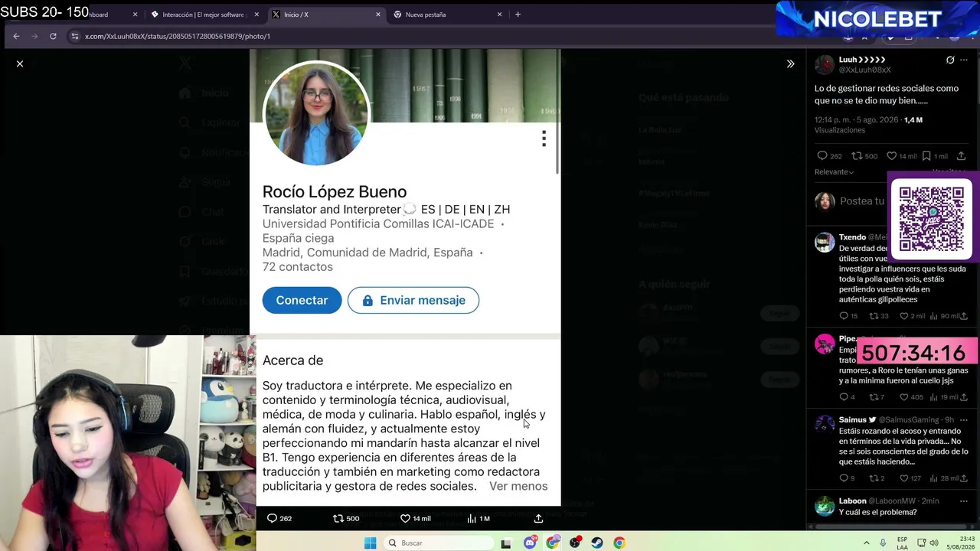Viewport: 980px width, 551px height.
Task: Switch to the 'Interacción | El mejor software' tab
Action: coord(204,14)
